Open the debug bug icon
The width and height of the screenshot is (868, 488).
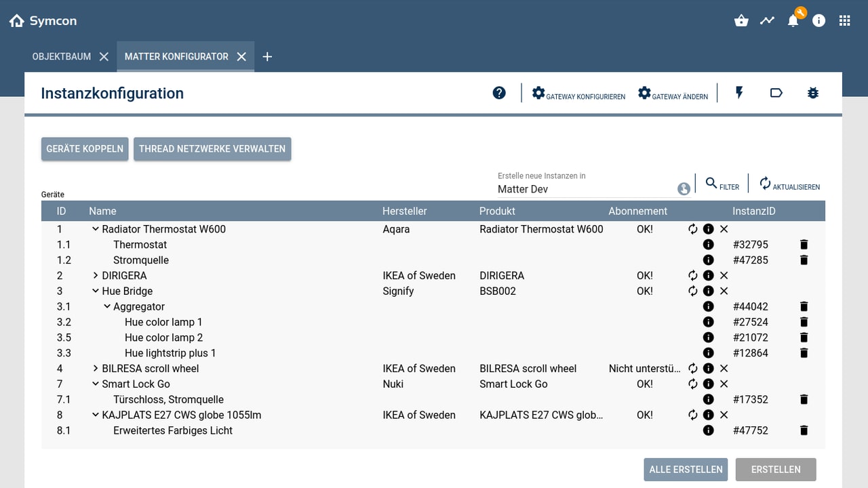[813, 93]
